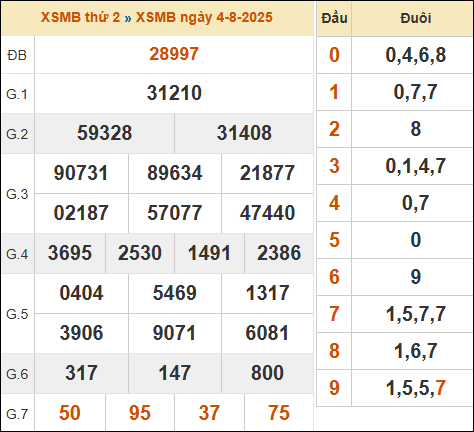Select the G.6 number 147
Screen dimensions: 474x432
coord(175,373)
